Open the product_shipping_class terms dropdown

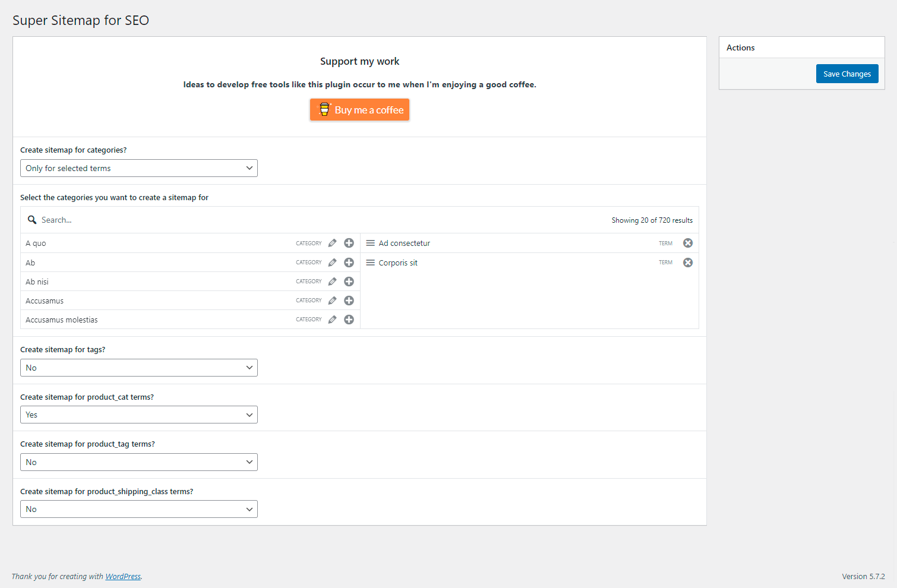(138, 509)
